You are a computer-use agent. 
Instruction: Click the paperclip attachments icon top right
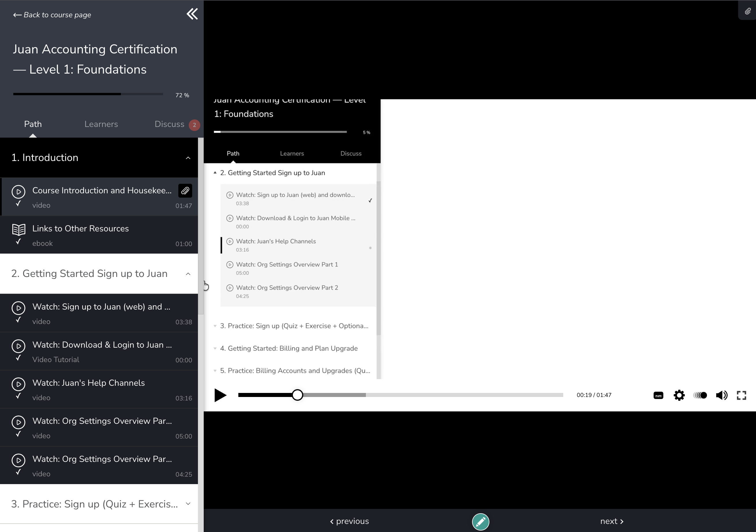[x=747, y=12]
